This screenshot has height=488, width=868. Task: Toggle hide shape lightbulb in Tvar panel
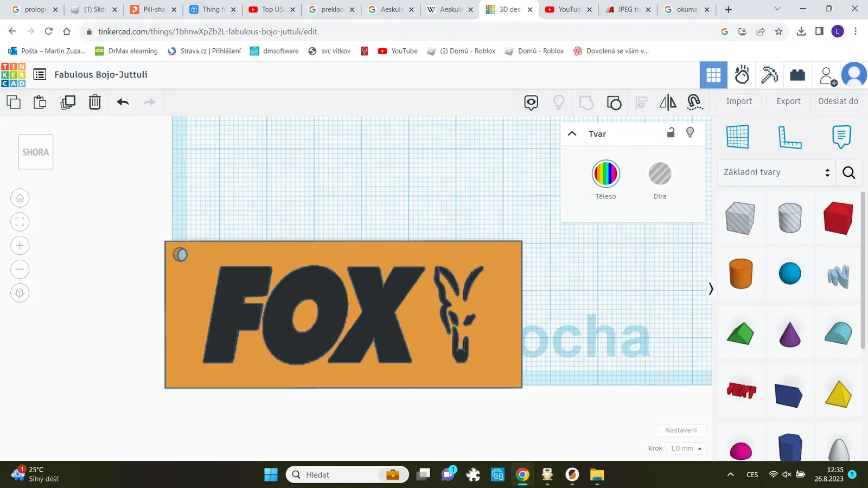(690, 133)
